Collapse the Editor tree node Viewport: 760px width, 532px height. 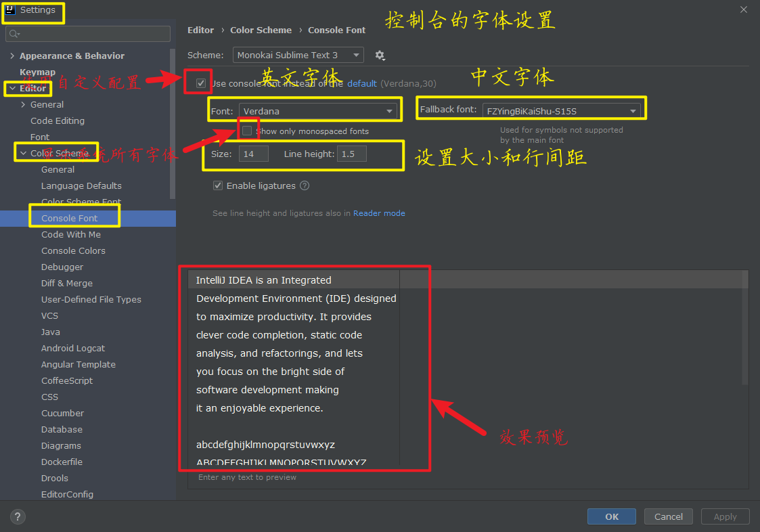(12, 88)
